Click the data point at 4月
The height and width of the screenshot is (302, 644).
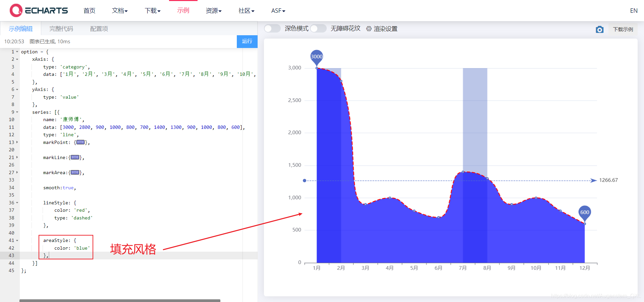click(x=390, y=198)
